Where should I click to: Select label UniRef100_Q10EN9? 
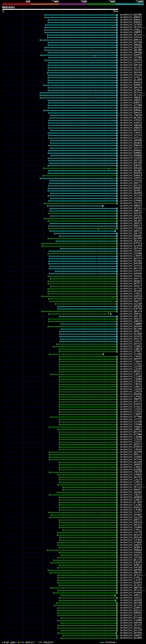131,334
